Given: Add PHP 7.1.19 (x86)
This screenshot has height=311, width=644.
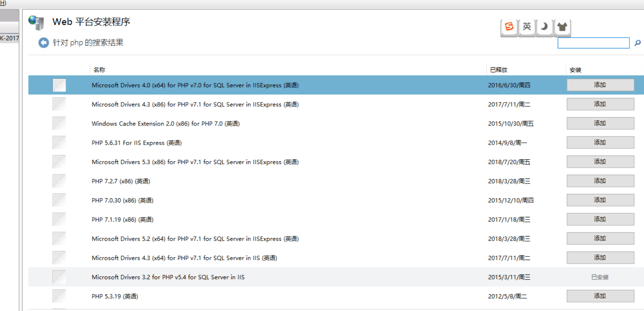Looking at the screenshot, I should pyautogui.click(x=600, y=219).
